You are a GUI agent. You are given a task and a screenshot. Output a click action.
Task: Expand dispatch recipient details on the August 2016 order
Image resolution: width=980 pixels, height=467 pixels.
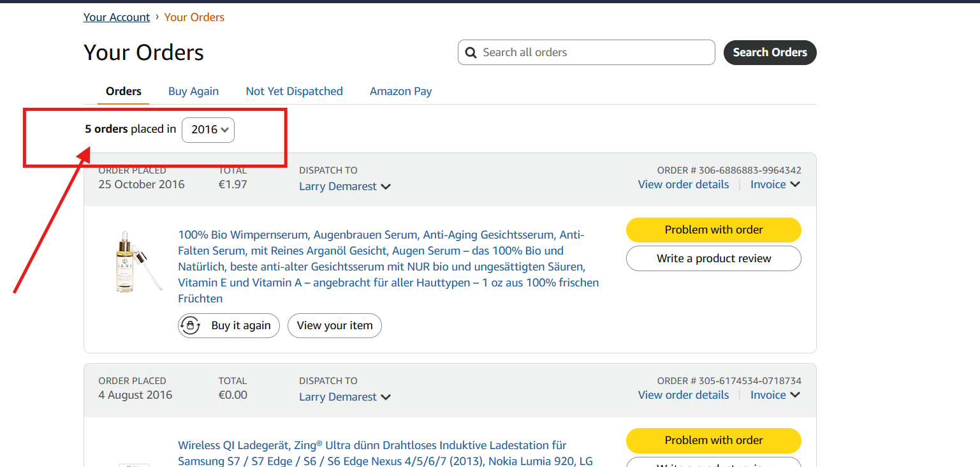click(344, 397)
